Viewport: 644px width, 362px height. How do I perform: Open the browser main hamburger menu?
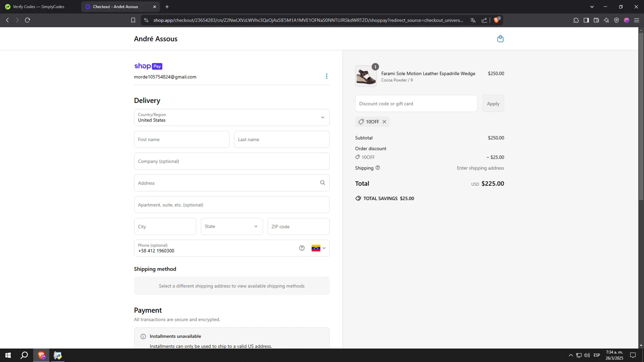[x=637, y=20]
